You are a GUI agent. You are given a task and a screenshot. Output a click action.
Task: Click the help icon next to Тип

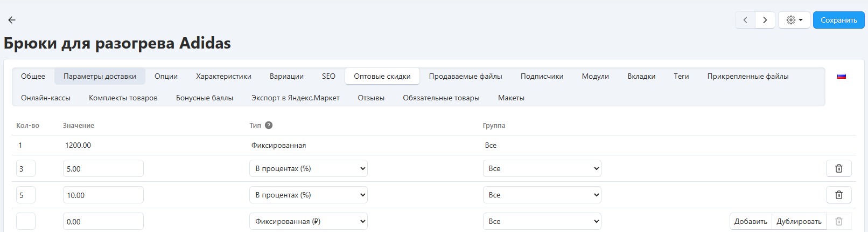click(x=269, y=125)
